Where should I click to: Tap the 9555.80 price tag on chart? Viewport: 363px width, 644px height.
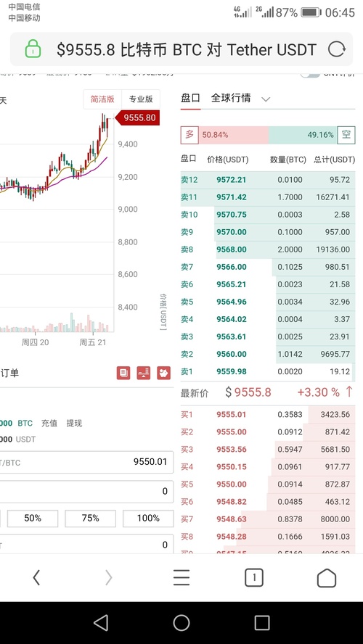138,118
